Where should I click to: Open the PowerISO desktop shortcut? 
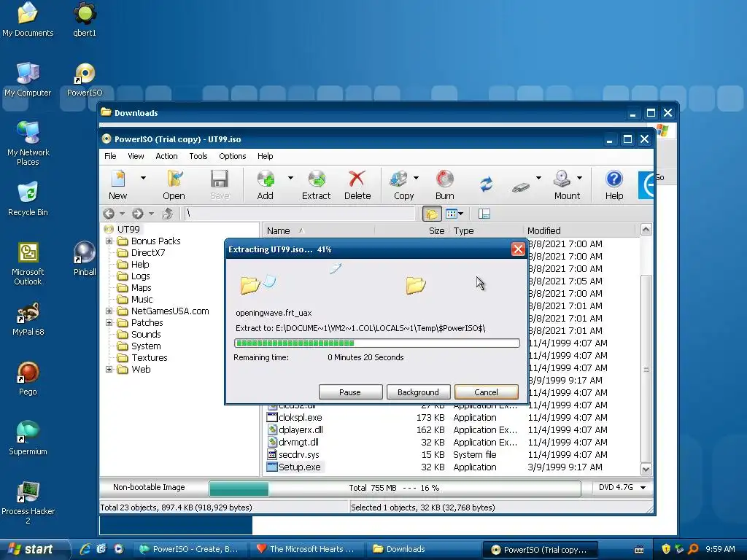(85, 79)
